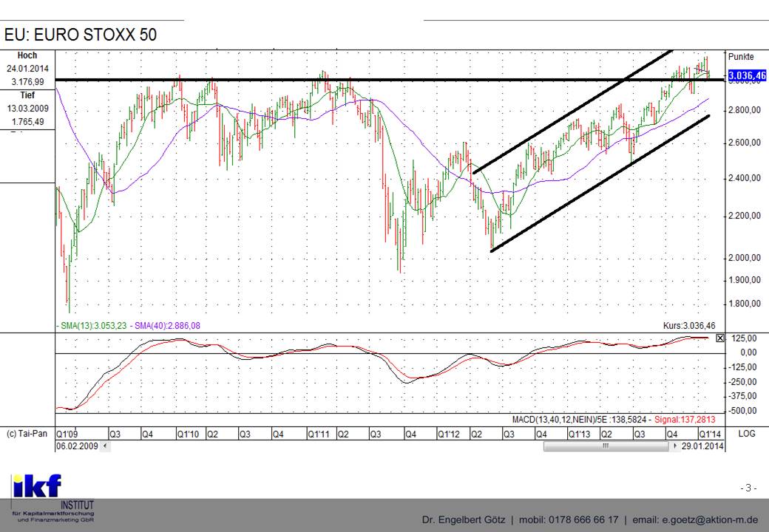The width and height of the screenshot is (769, 532).
Task: Click the (c) Tai-Pan copyright label
Action: tap(27, 434)
